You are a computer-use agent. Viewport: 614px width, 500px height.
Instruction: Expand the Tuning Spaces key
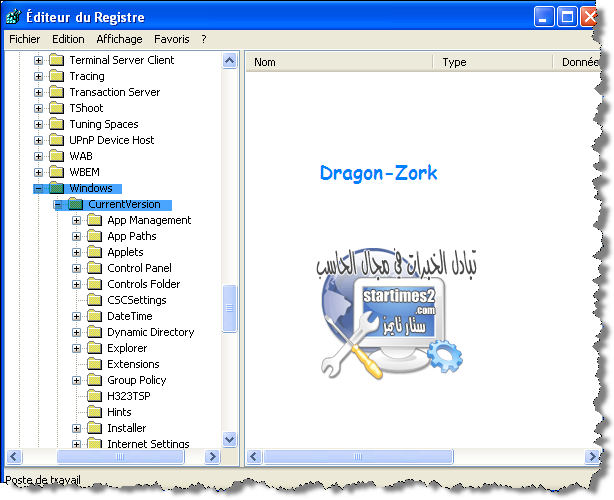(x=38, y=125)
